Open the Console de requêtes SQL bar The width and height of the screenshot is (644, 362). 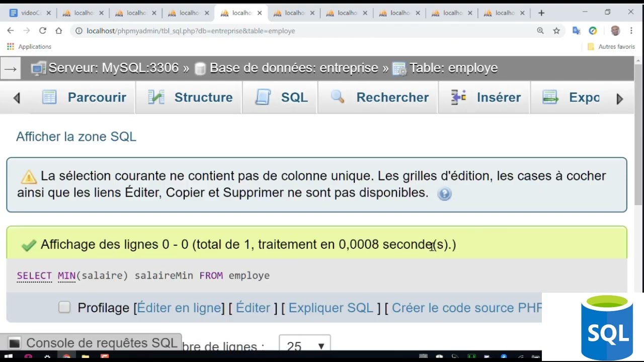click(91, 343)
